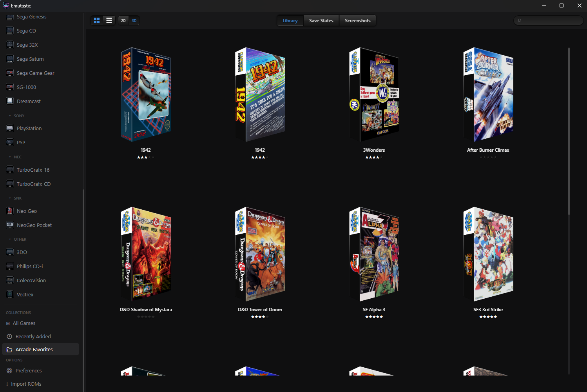The width and height of the screenshot is (587, 392).
Task: Open the Philips CD-i icon
Action: click(x=10, y=266)
